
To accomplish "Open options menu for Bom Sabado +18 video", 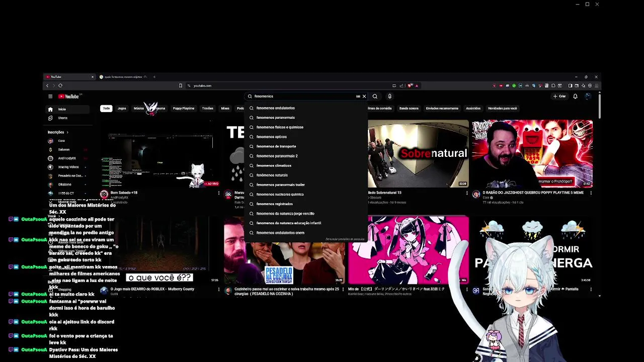I will pyautogui.click(x=219, y=193).
